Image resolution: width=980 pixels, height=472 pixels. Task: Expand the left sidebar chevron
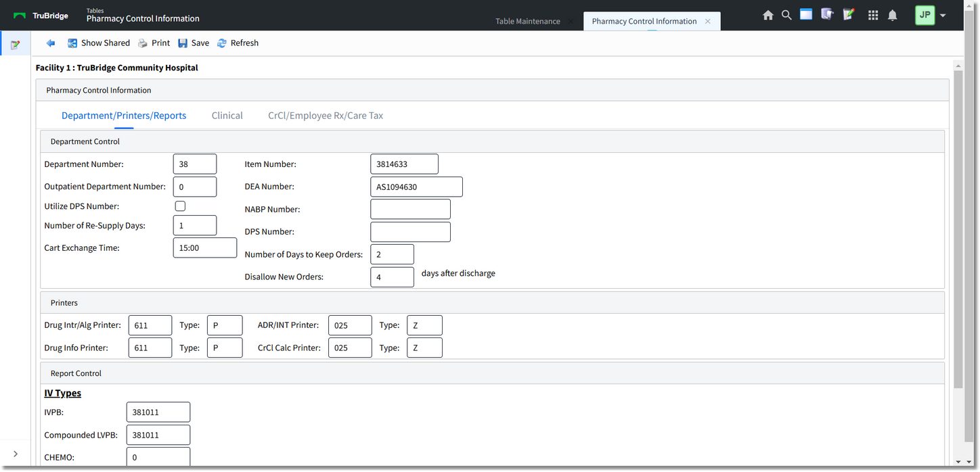tap(16, 454)
